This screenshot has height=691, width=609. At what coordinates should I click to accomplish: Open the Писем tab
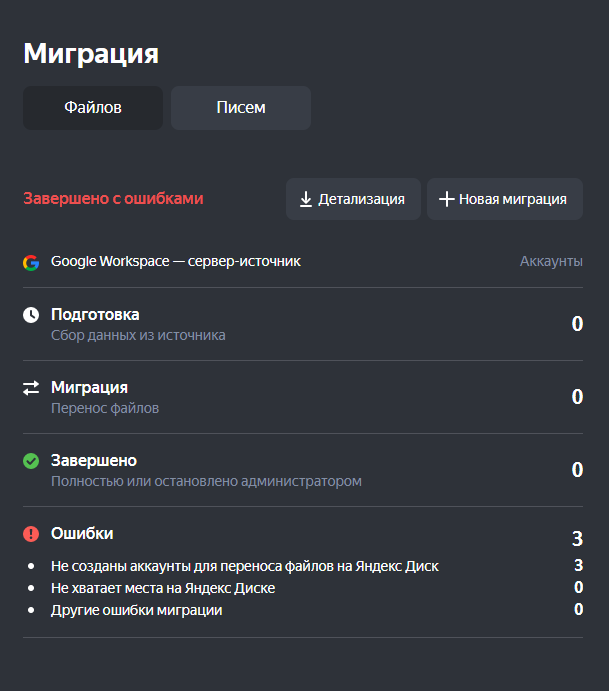pos(241,108)
